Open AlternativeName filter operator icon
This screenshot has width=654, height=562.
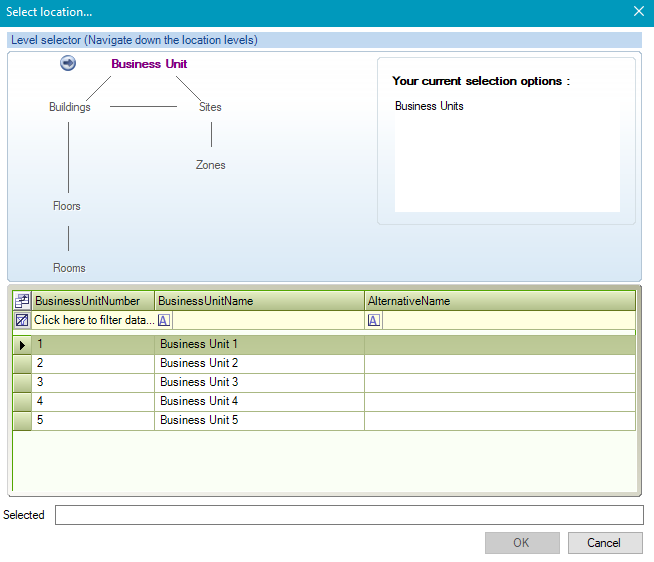click(374, 320)
